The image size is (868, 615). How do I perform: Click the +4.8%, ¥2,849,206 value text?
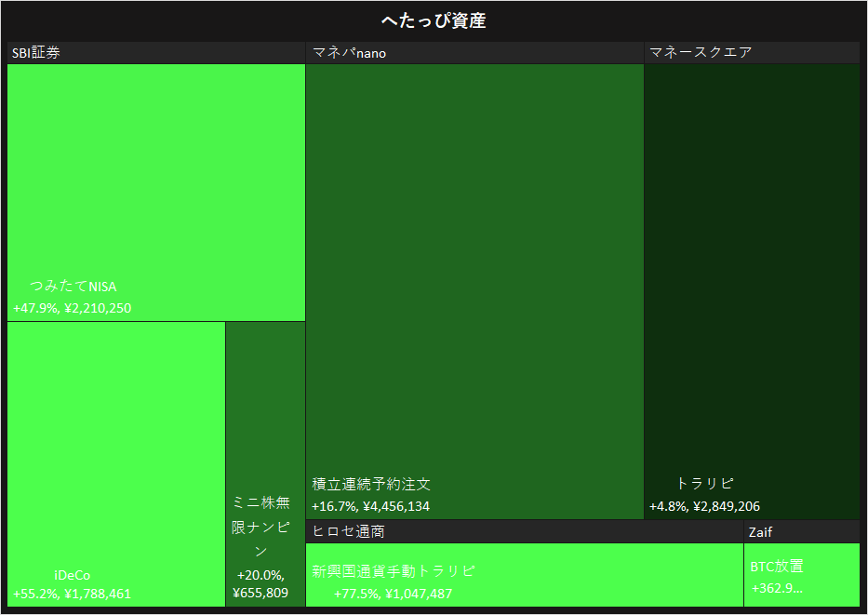tap(704, 506)
